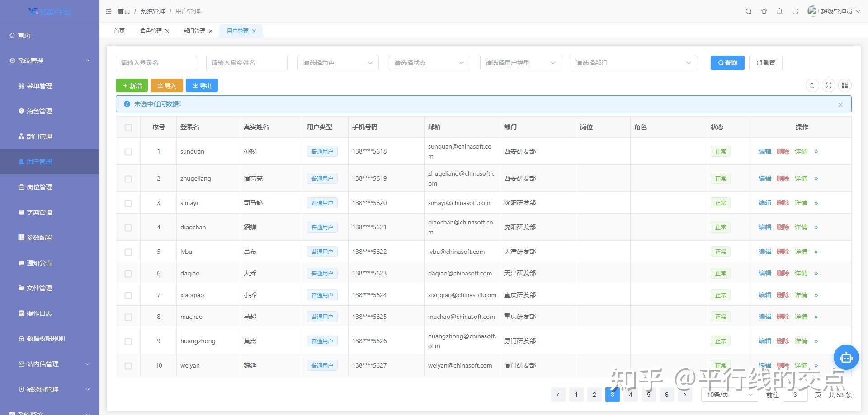
Task: Open the 请选择部门 dropdown
Action: [x=633, y=63]
